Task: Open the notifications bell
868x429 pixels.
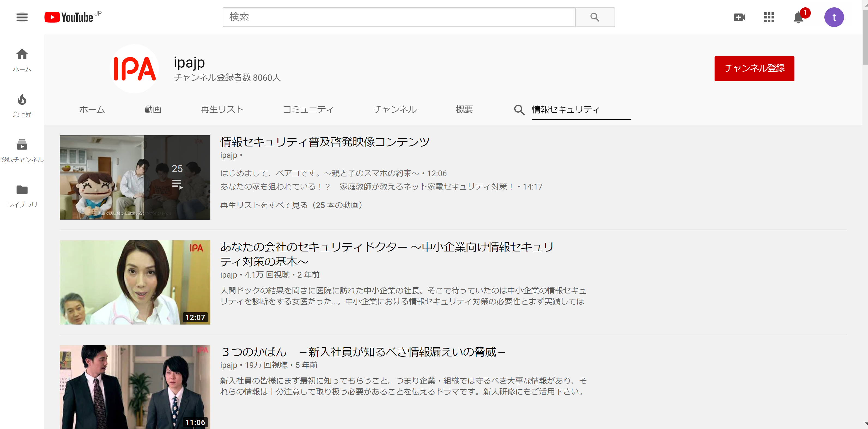Action: pyautogui.click(x=798, y=17)
